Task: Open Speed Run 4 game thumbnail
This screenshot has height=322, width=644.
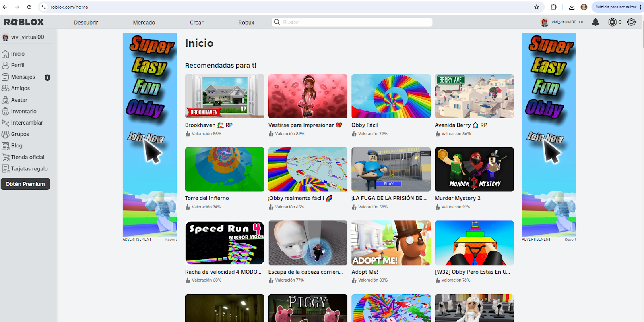Action: (x=225, y=243)
